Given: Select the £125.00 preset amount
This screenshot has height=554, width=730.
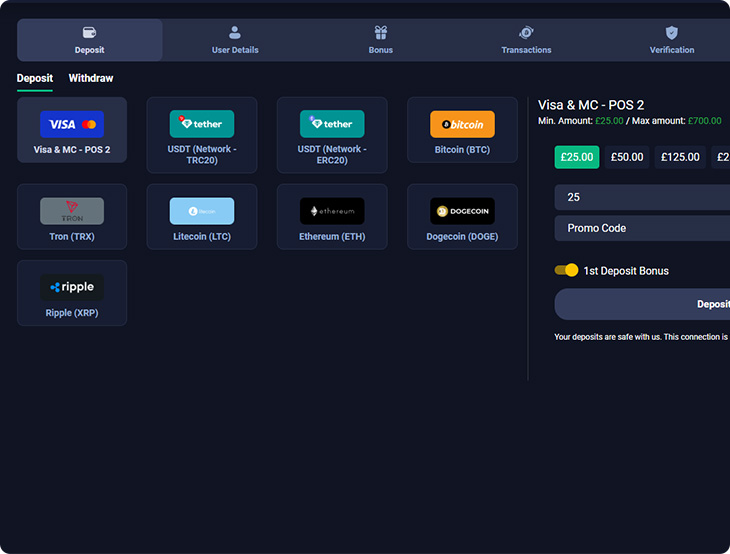Looking at the screenshot, I should tap(680, 157).
